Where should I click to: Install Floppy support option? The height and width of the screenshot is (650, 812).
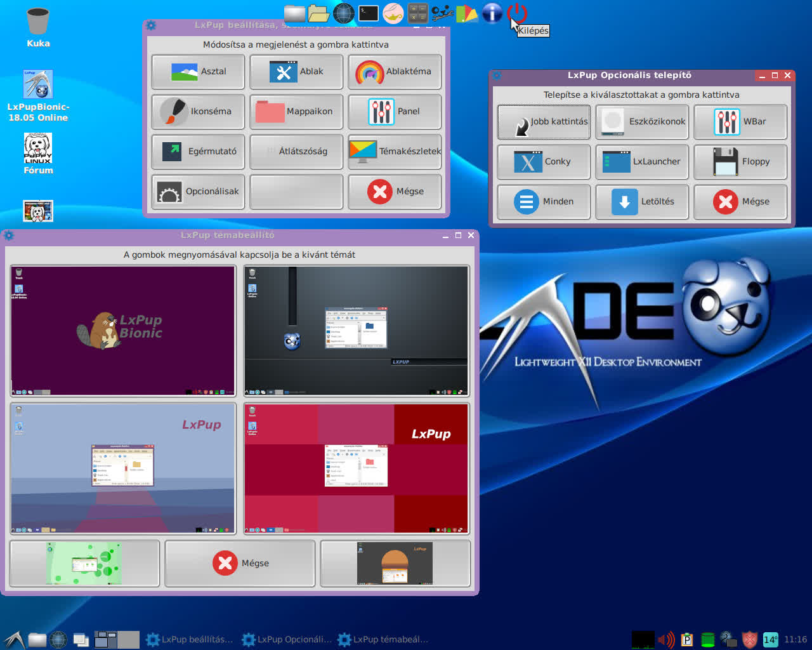click(x=740, y=162)
